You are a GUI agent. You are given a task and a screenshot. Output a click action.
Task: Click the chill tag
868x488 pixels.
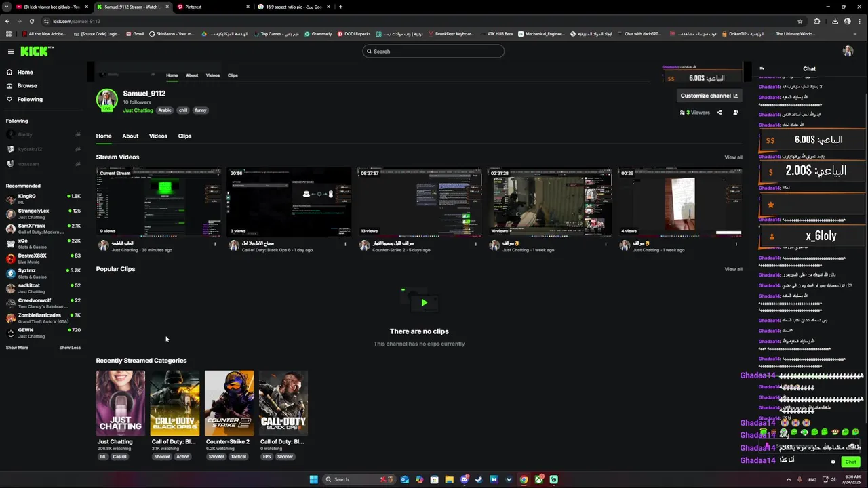coord(183,110)
